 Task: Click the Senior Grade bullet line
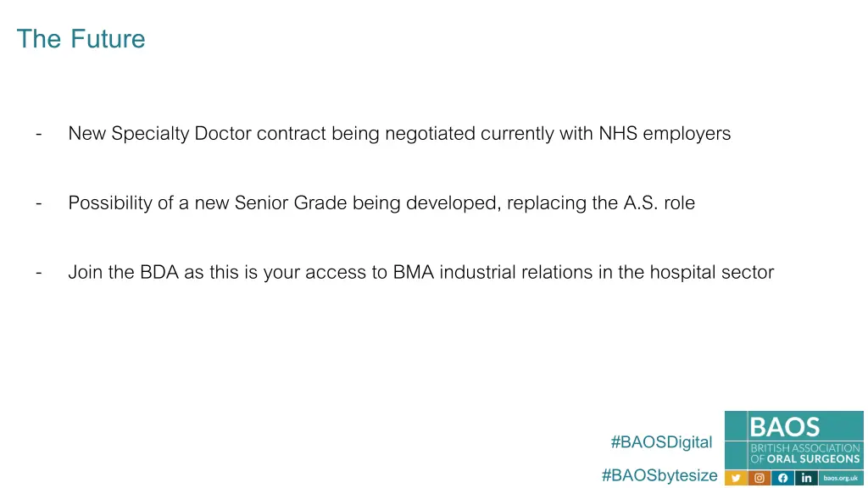(x=381, y=203)
